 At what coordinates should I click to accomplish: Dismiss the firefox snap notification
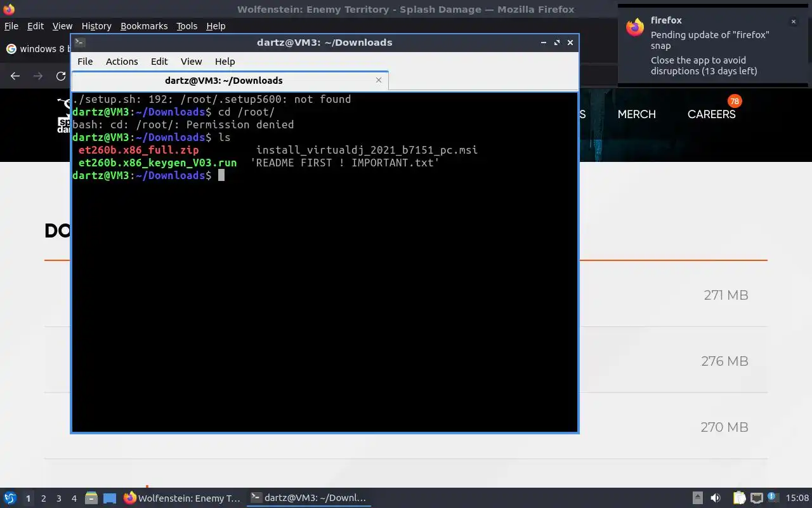(793, 22)
